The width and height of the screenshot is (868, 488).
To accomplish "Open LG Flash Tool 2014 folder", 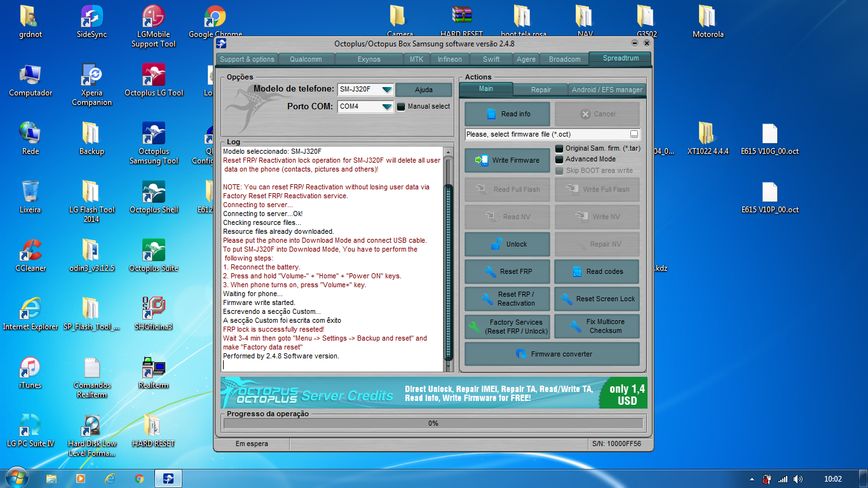I will click(x=92, y=202).
